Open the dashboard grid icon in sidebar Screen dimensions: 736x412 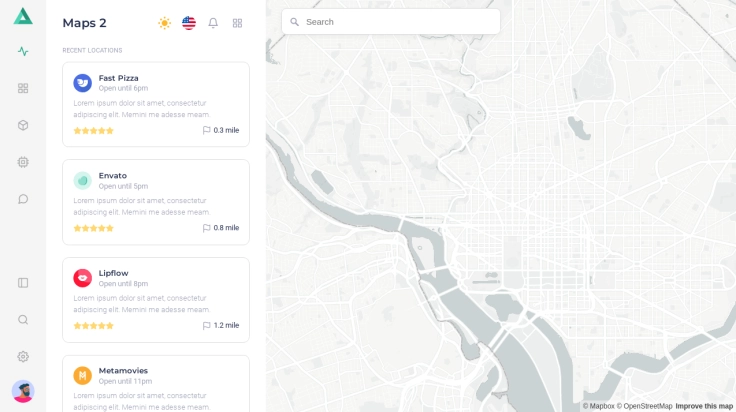[23, 88]
